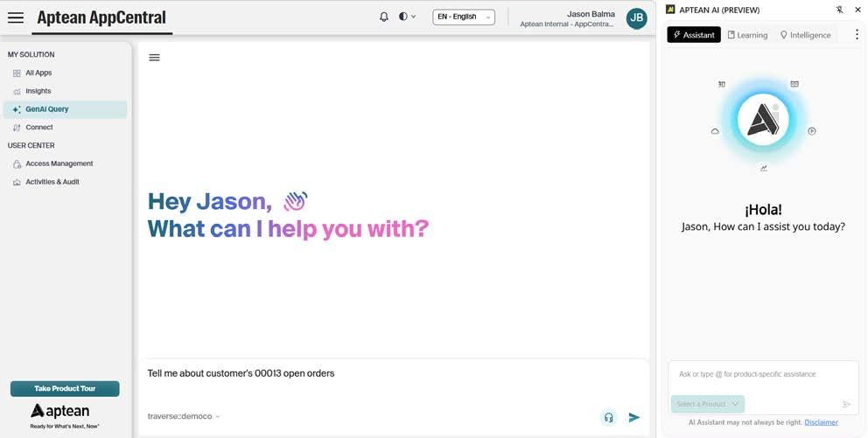Click the All Apps grid icon
868x438 pixels.
[x=17, y=73]
